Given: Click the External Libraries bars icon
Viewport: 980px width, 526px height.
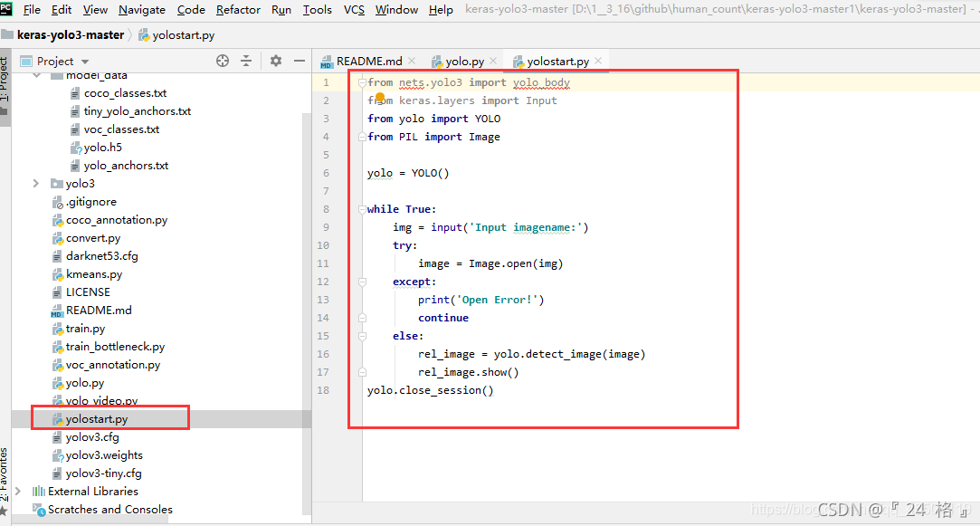Looking at the screenshot, I should [39, 491].
